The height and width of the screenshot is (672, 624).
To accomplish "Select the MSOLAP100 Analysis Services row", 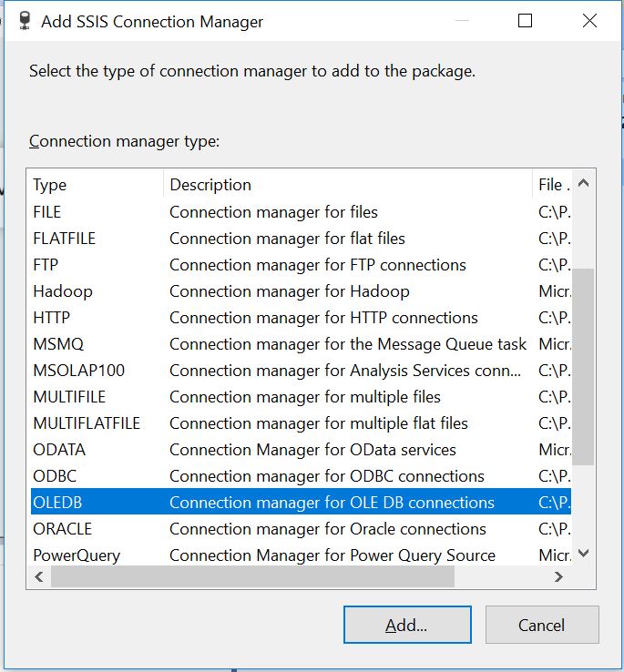I will coord(301,371).
